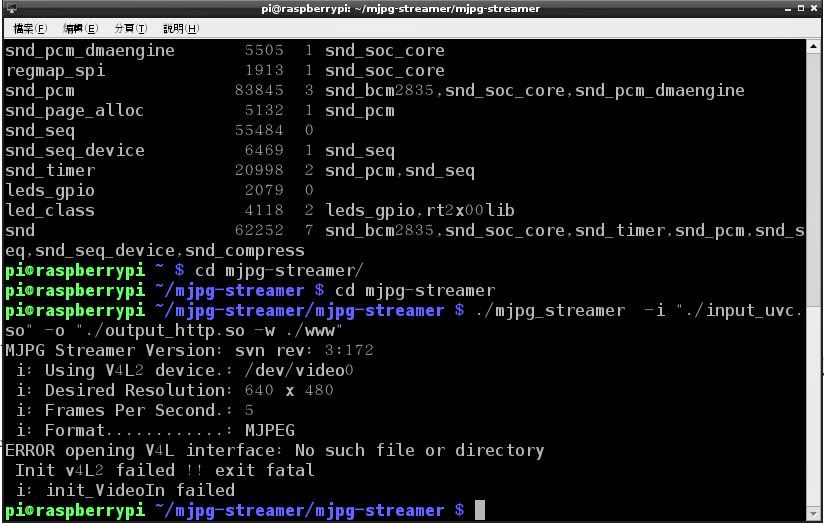
Task: Click the size value 5505
Action: pyautogui.click(x=264, y=50)
